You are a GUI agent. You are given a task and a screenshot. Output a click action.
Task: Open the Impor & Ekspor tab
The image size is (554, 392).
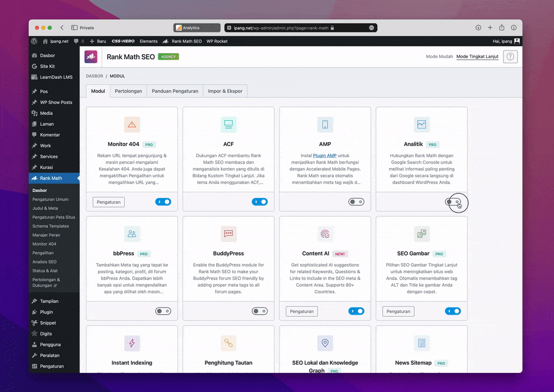coord(225,91)
